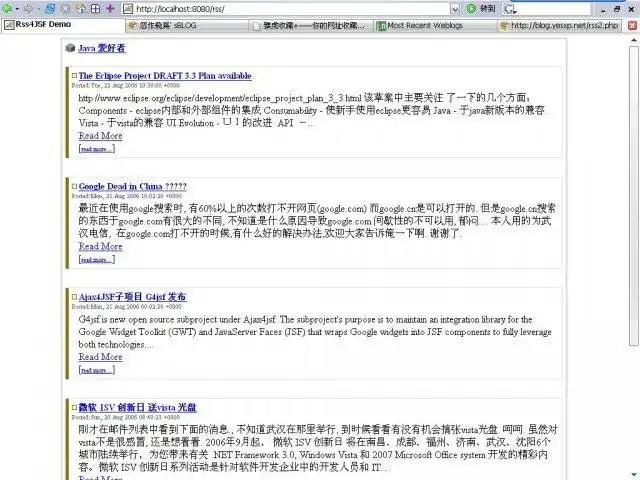
Task: Click the address bar URL field
Action: coord(291,9)
